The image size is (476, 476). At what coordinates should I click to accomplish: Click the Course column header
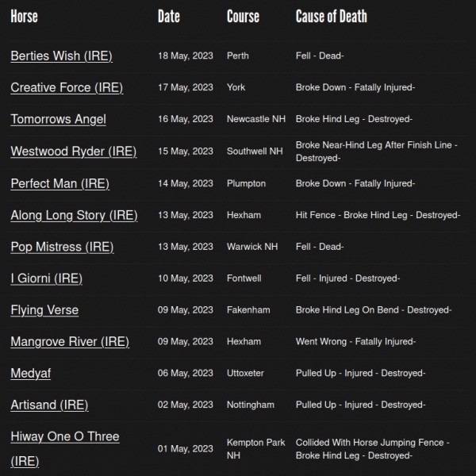point(243,16)
